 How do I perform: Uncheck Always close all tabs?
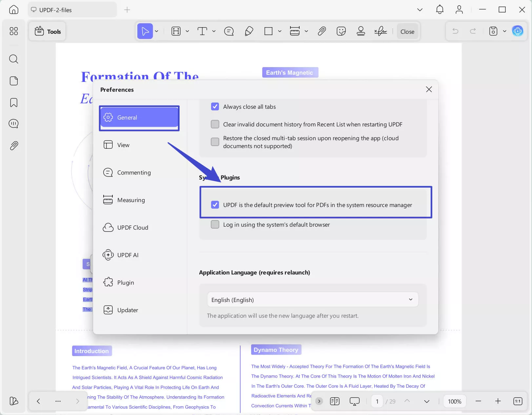click(x=215, y=106)
